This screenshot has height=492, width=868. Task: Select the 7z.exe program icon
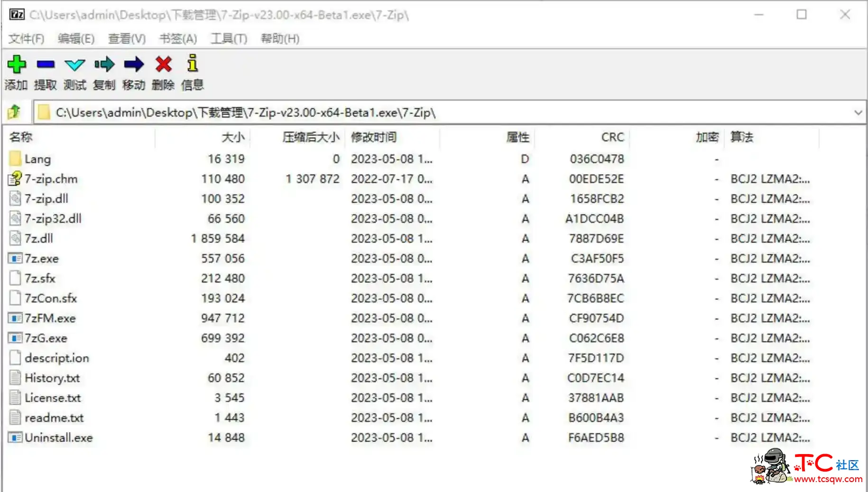pyautogui.click(x=15, y=258)
